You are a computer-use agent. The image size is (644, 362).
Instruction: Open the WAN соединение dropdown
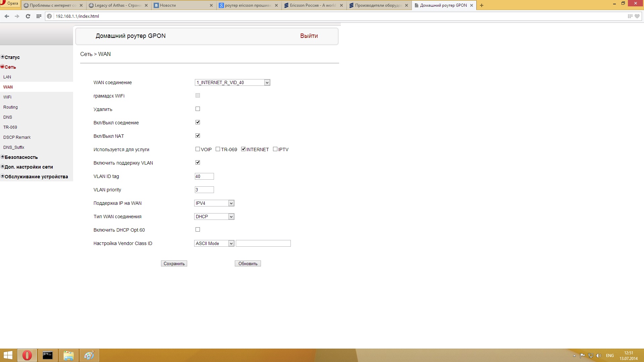point(232,82)
